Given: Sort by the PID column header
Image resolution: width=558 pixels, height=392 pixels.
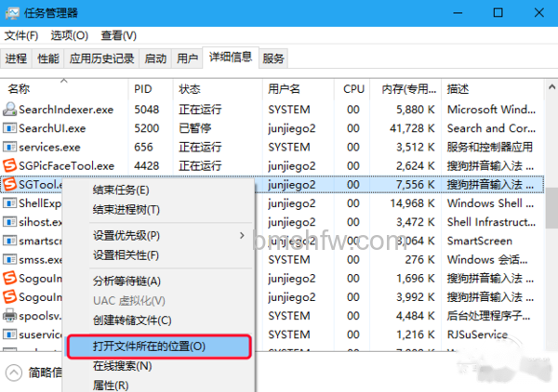Looking at the screenshot, I should pyautogui.click(x=151, y=88).
